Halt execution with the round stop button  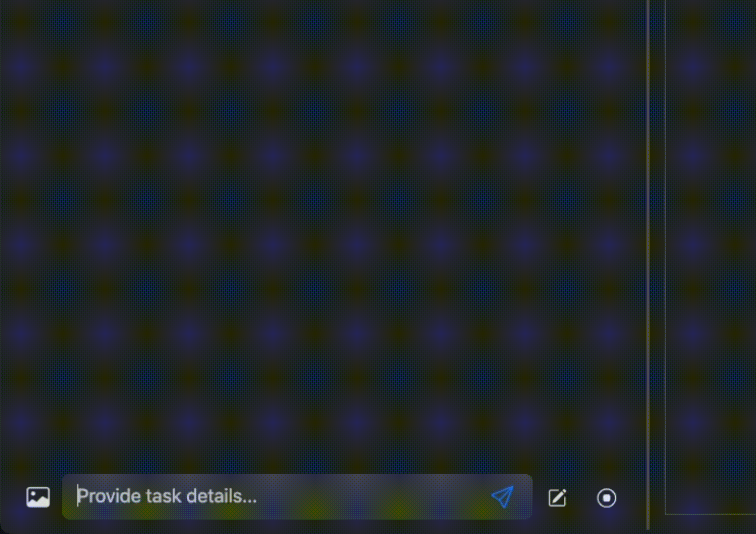pos(606,498)
